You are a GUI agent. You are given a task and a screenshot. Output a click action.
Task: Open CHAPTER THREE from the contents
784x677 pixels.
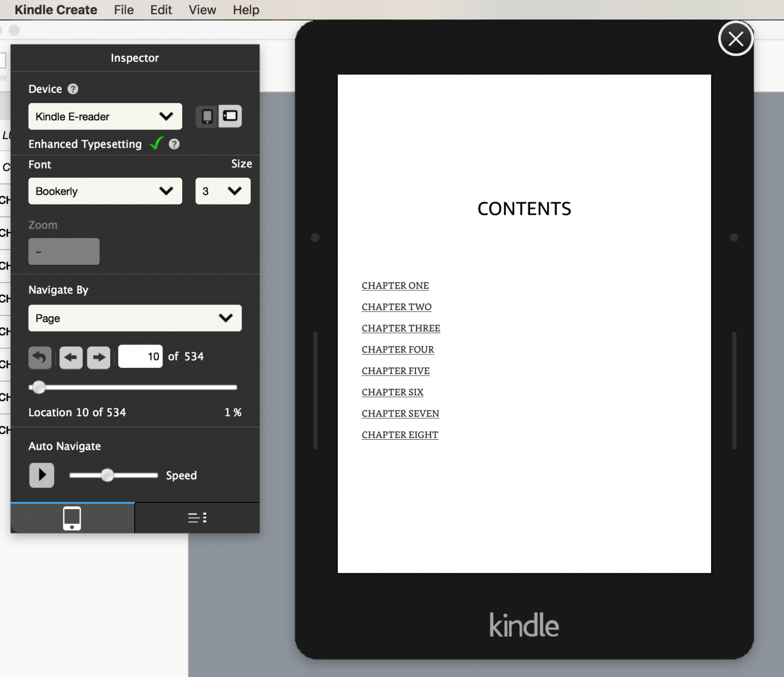401,328
